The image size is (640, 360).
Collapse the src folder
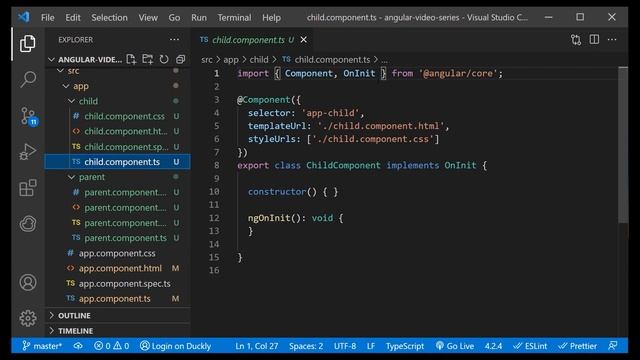[73, 71]
